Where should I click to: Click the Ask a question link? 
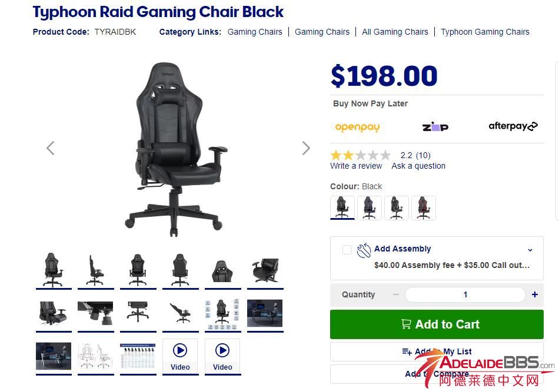(418, 166)
